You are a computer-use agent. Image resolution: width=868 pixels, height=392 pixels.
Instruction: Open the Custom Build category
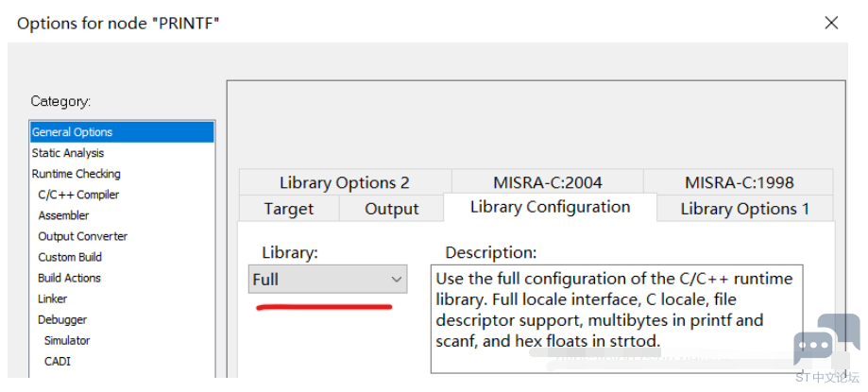[70, 257]
